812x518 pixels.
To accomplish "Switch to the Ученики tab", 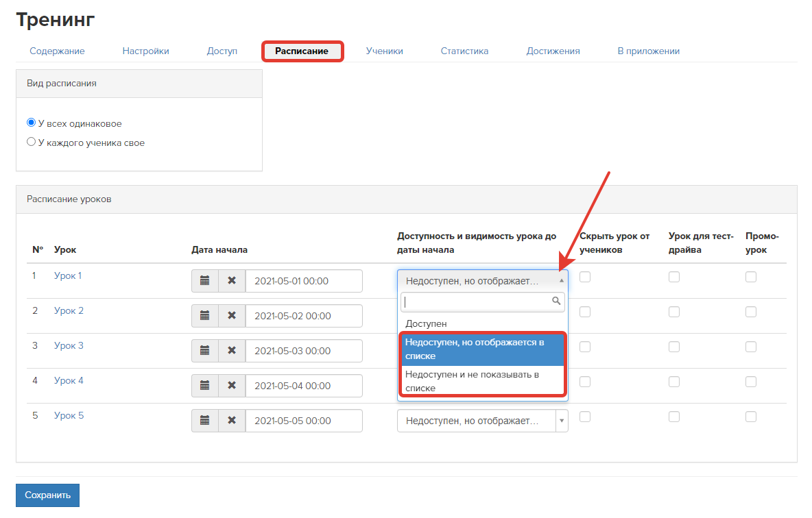I will pos(384,51).
